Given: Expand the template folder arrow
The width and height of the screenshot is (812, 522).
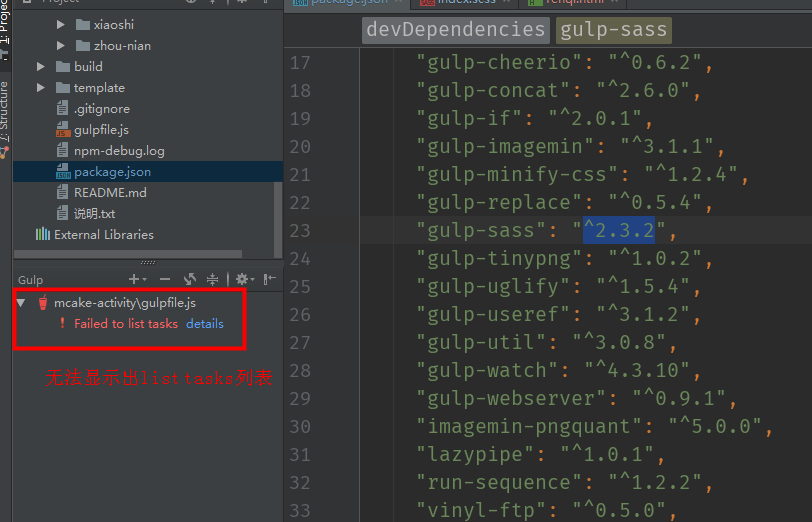Looking at the screenshot, I should pyautogui.click(x=41, y=88).
